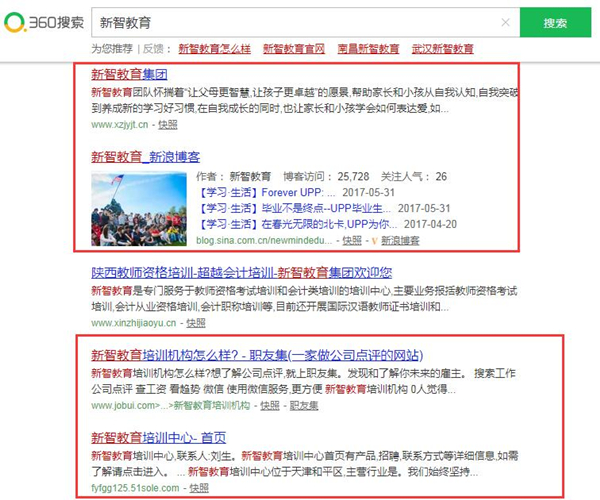Click the 博客访问: 25,728 stat text
Image resolution: width=600 pixels, height=500 pixels.
pos(326,177)
